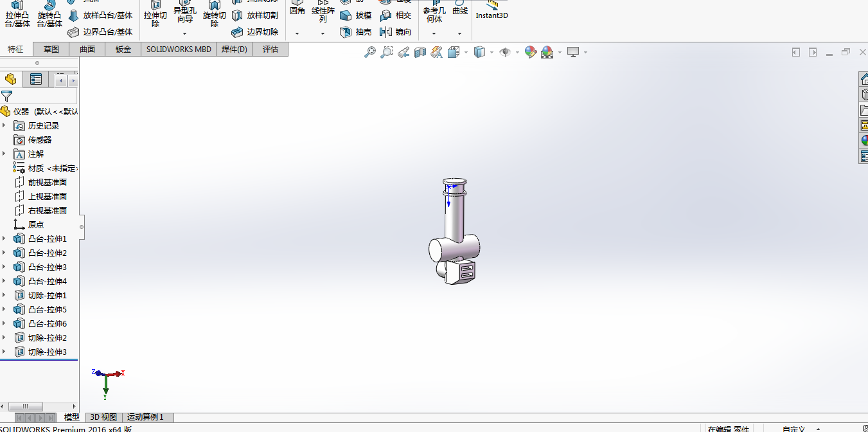Open the 曲线 curves dropdown arrow

click(459, 33)
